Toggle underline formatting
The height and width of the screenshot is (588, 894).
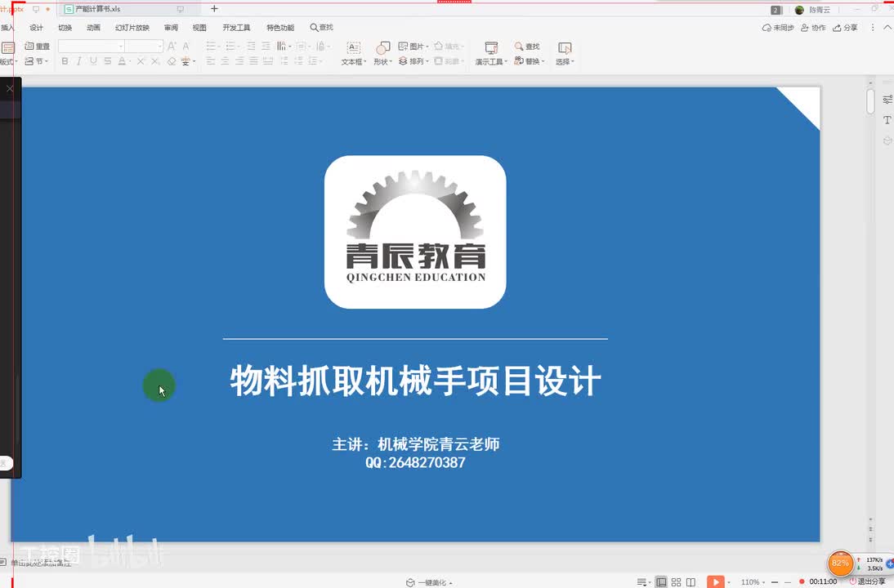pyautogui.click(x=93, y=61)
